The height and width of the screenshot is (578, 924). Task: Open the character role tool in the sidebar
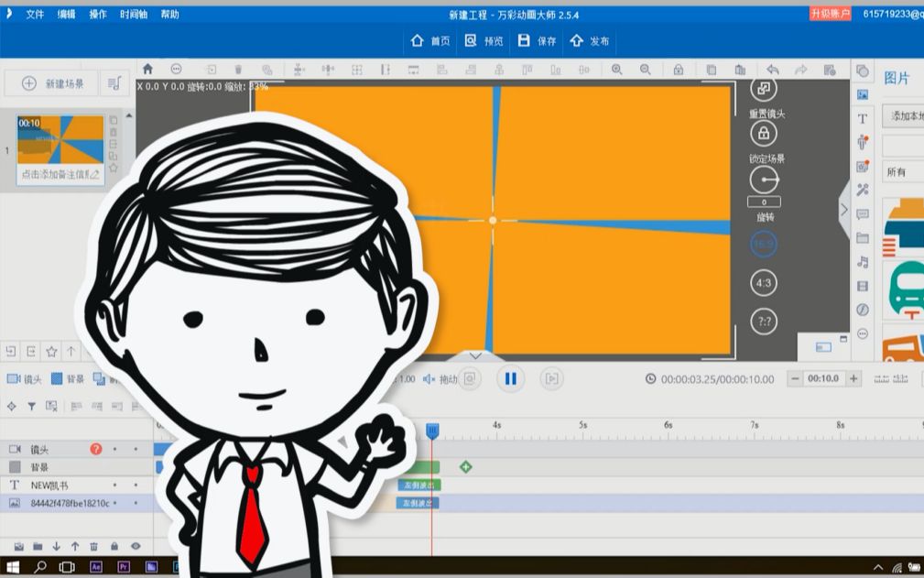[x=863, y=142]
